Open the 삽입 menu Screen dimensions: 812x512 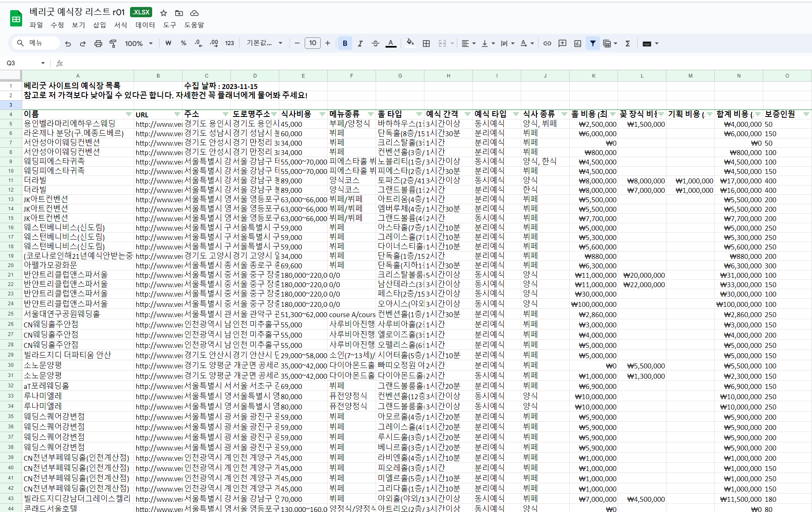click(x=99, y=25)
